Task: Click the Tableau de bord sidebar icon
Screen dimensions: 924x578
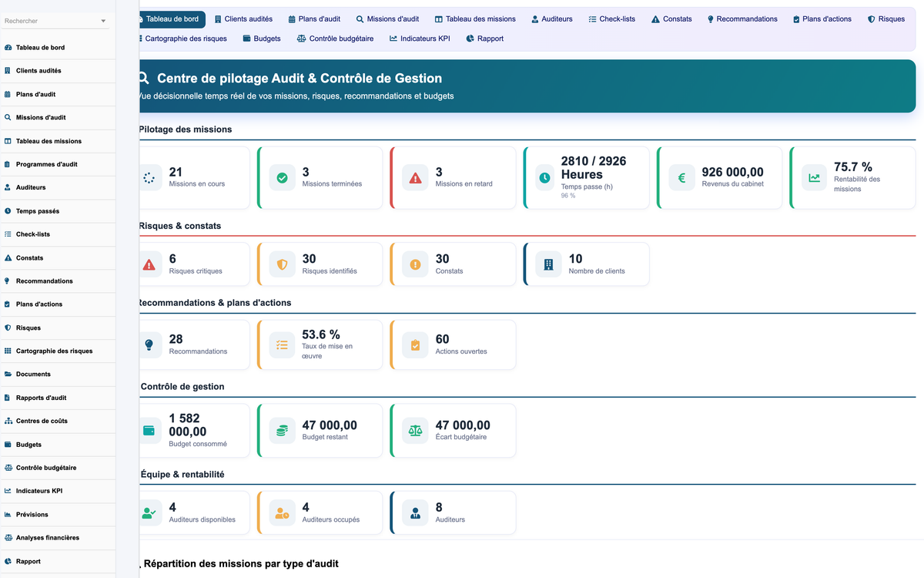Action: click(8, 48)
